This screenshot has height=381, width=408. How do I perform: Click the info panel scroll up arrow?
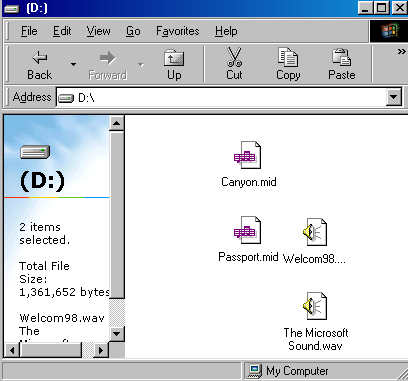click(x=117, y=124)
